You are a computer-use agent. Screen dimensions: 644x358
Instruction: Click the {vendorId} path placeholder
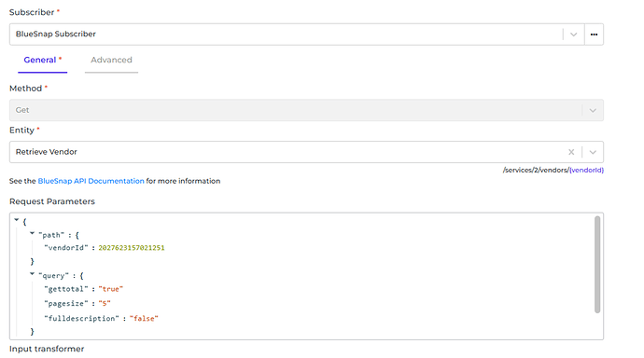(586, 170)
